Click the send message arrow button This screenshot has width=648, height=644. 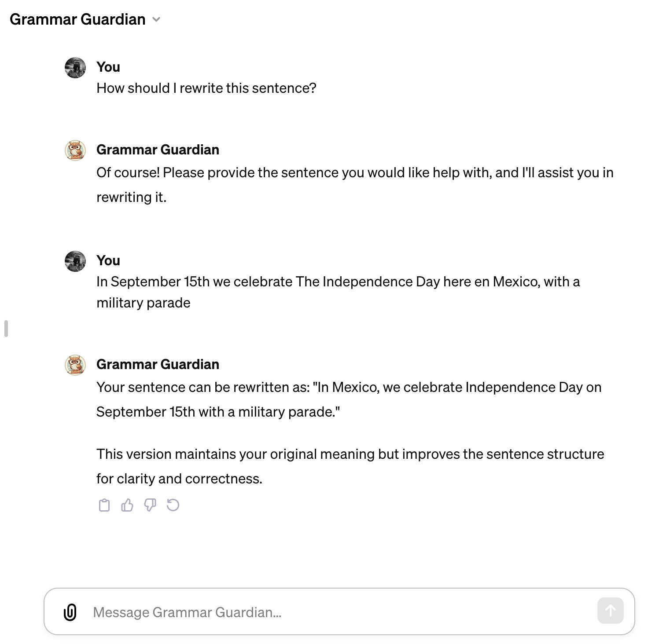coord(610,611)
